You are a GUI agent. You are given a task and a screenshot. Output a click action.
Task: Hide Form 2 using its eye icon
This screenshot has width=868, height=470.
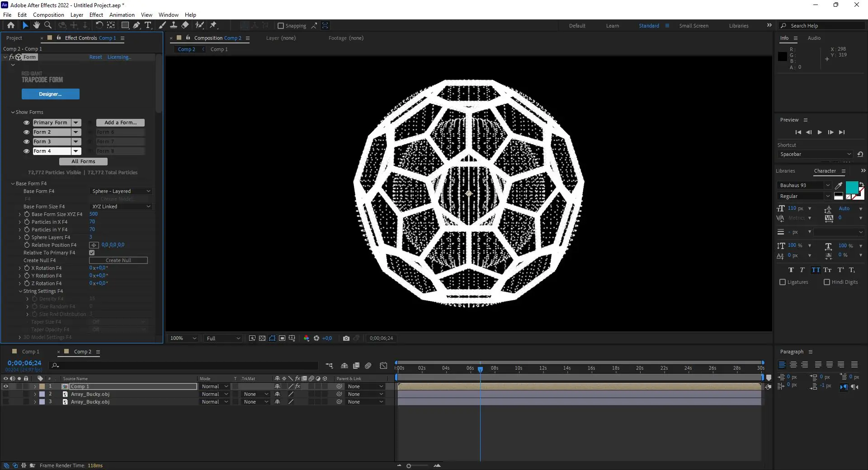[27, 132]
